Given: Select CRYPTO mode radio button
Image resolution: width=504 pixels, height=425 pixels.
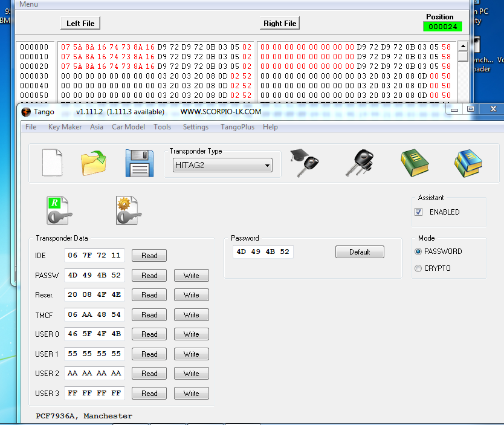Looking at the screenshot, I should 418,268.
